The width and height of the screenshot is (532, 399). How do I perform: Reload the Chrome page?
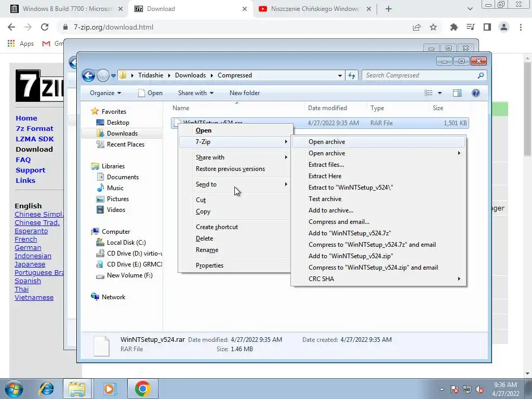45,27
